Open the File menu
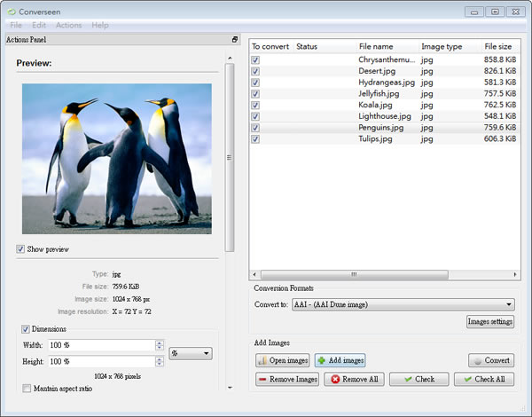532x417 pixels. (16, 25)
